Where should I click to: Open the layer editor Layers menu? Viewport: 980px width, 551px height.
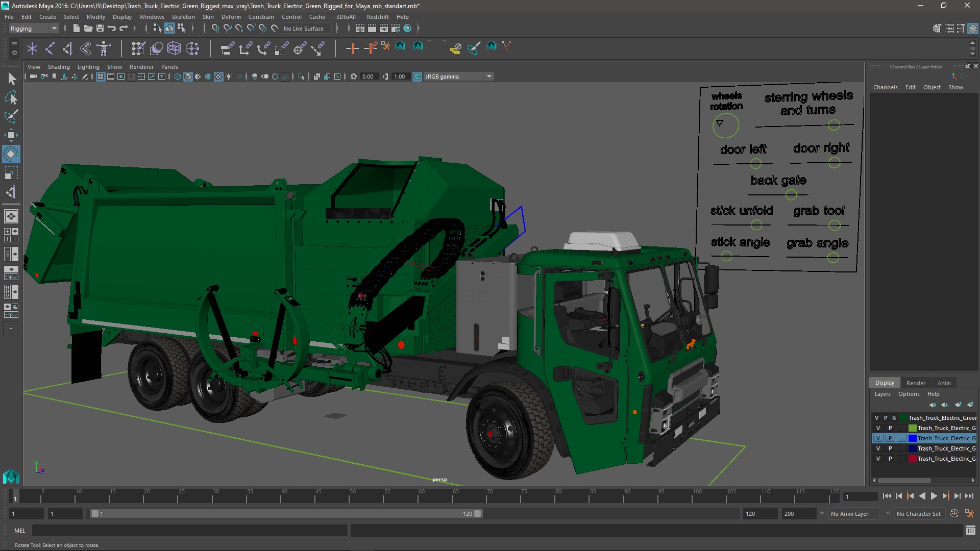(x=882, y=394)
